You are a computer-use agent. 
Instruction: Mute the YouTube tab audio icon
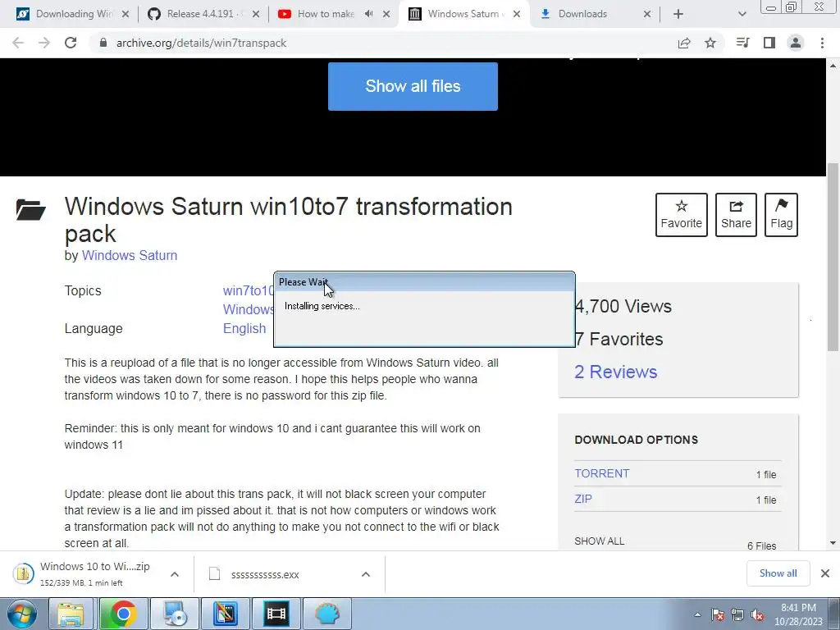(x=368, y=14)
